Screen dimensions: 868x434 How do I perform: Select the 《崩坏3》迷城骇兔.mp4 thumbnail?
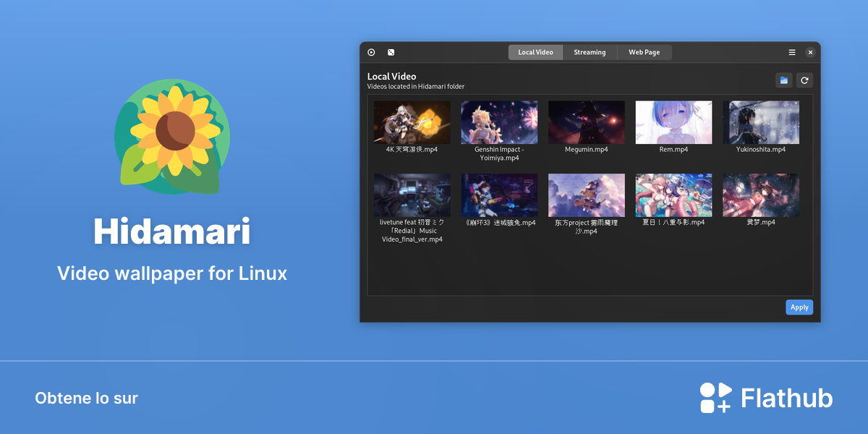point(499,195)
